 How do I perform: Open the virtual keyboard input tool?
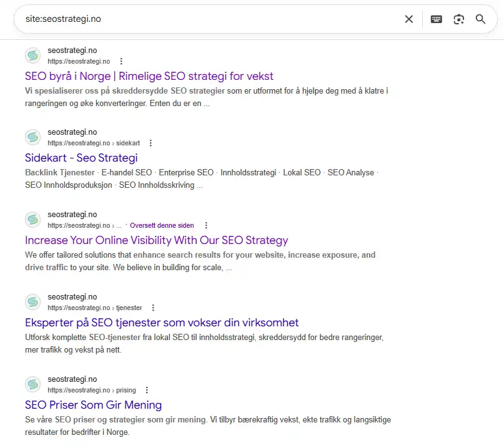436,19
